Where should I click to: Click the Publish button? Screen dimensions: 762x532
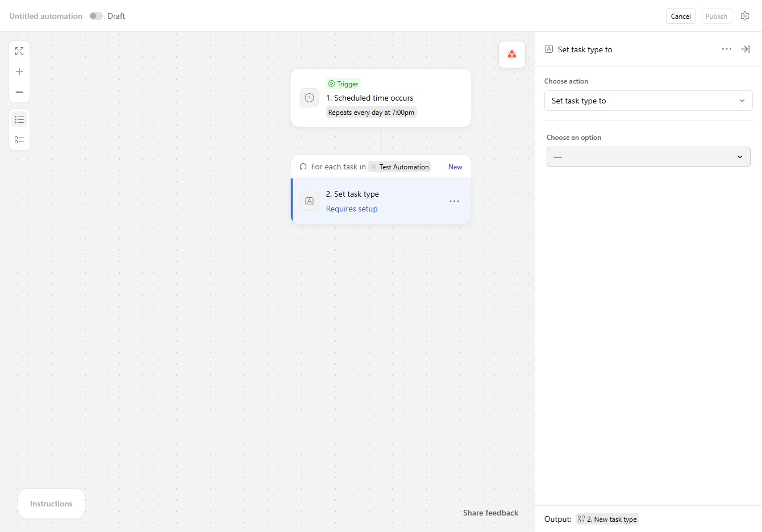[x=717, y=16]
